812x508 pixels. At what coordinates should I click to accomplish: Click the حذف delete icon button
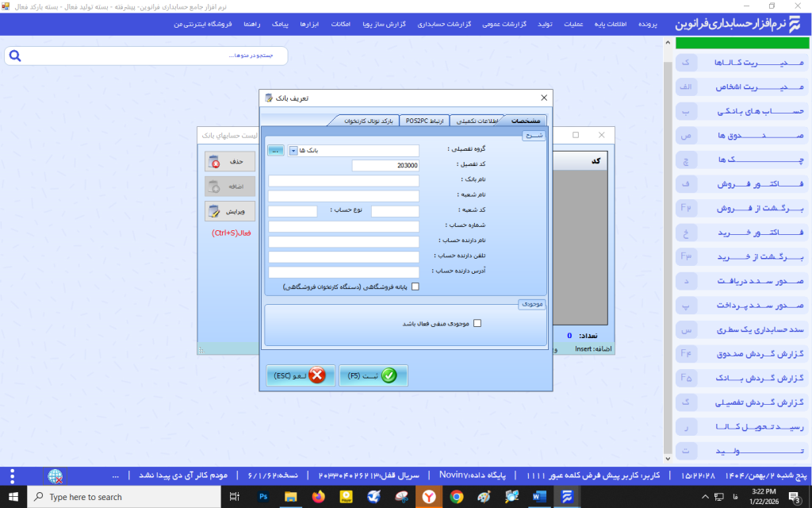tap(230, 161)
